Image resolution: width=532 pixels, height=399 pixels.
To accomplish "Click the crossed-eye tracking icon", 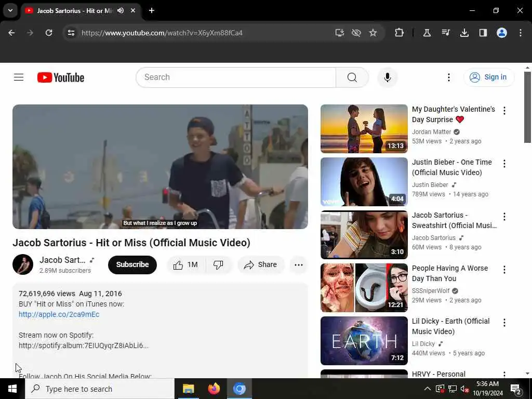I will pos(356,33).
